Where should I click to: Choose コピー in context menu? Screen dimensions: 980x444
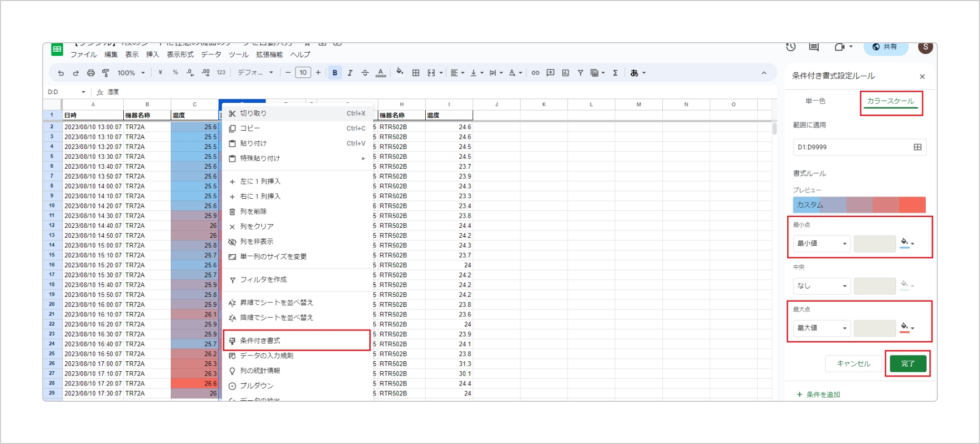tap(297, 128)
